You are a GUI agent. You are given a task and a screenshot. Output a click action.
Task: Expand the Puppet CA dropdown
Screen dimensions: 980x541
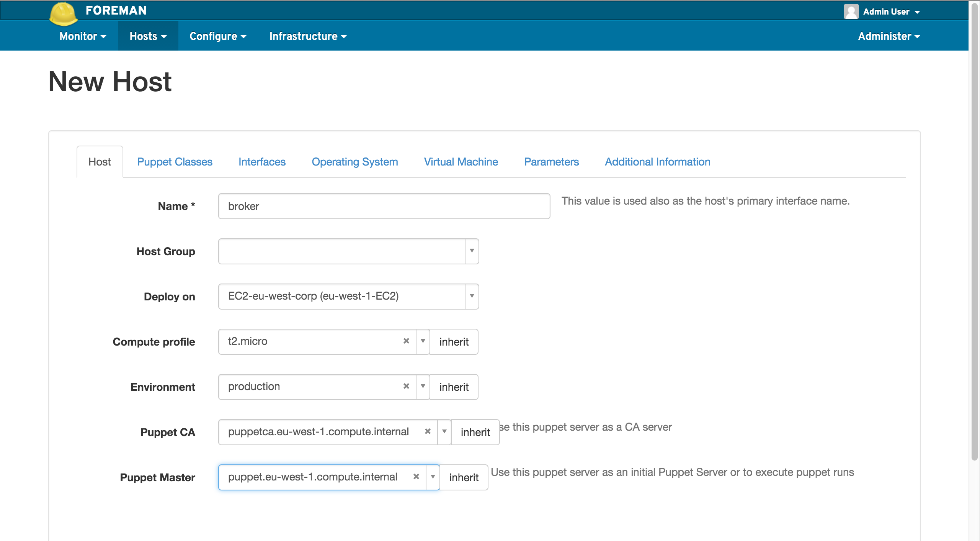[x=444, y=432]
